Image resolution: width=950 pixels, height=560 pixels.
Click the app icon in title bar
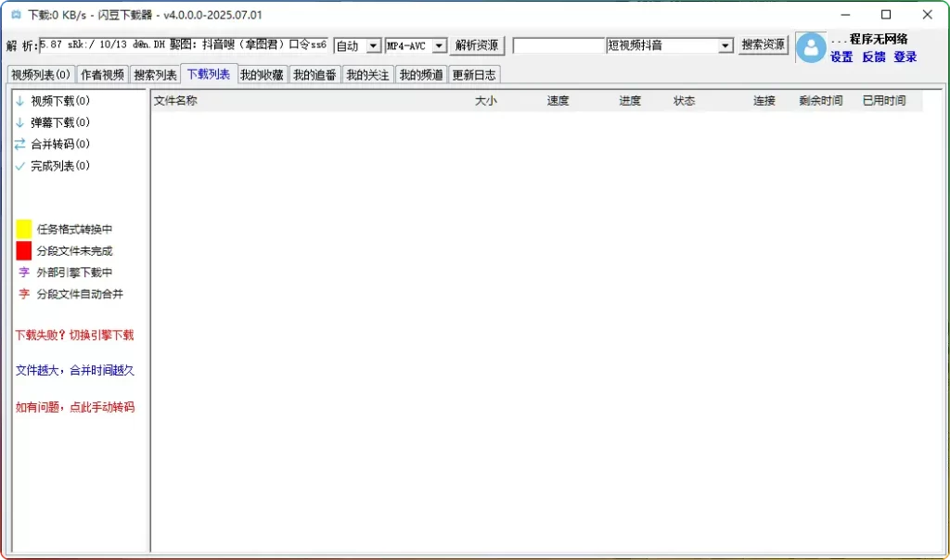tap(16, 15)
